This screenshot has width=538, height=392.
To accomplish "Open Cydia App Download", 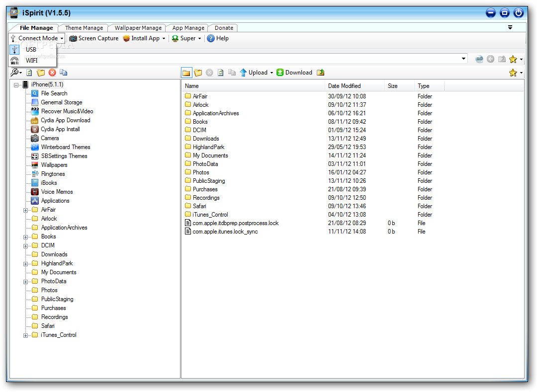I will click(x=66, y=120).
